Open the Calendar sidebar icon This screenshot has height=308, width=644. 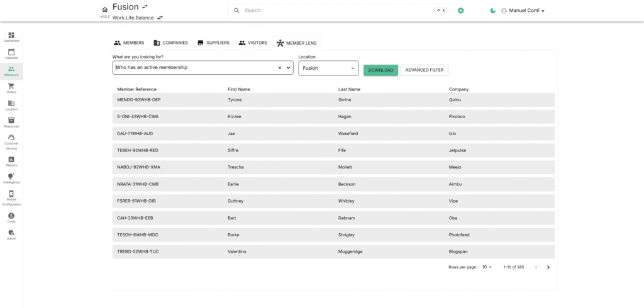click(x=11, y=54)
